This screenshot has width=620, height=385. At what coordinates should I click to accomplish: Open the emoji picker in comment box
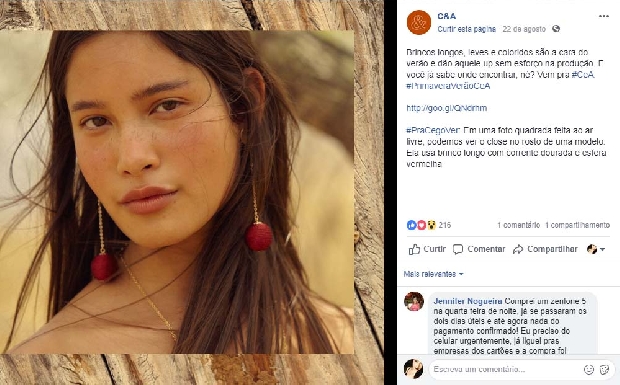pyautogui.click(x=589, y=370)
